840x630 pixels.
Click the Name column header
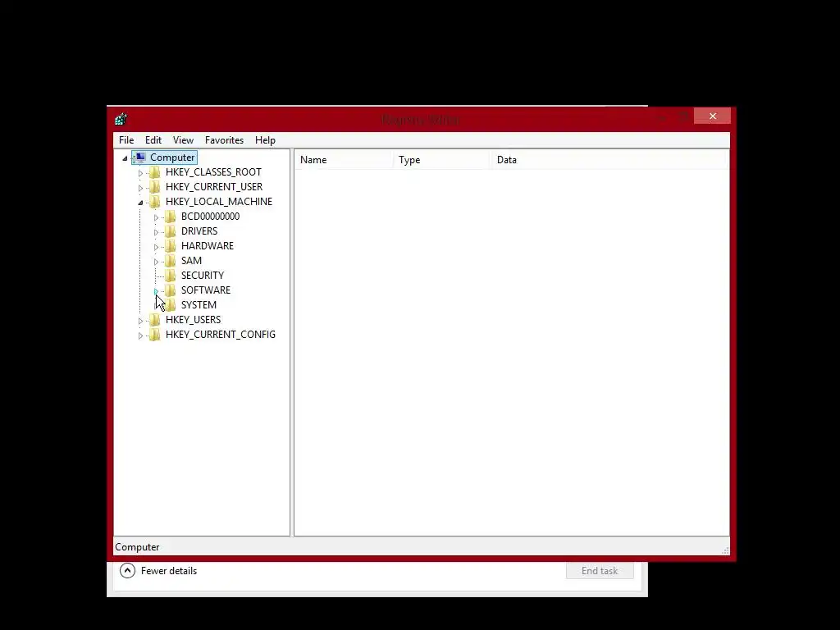coord(344,160)
